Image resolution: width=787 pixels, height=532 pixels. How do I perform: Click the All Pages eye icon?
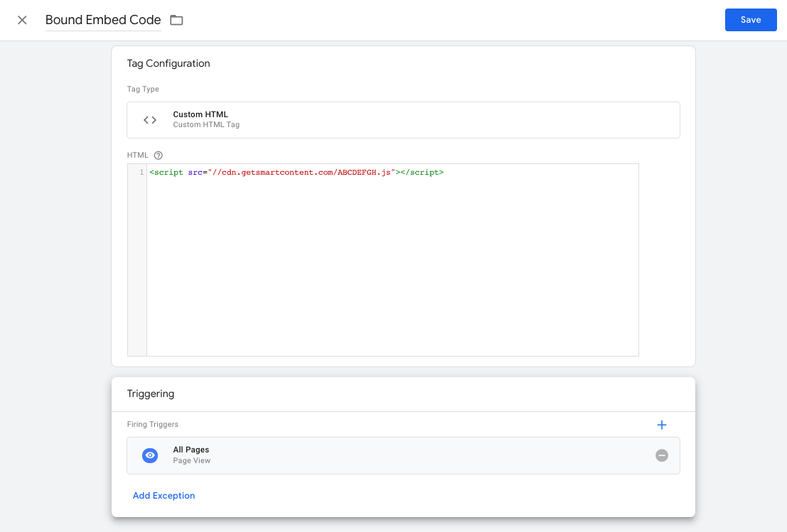point(150,455)
